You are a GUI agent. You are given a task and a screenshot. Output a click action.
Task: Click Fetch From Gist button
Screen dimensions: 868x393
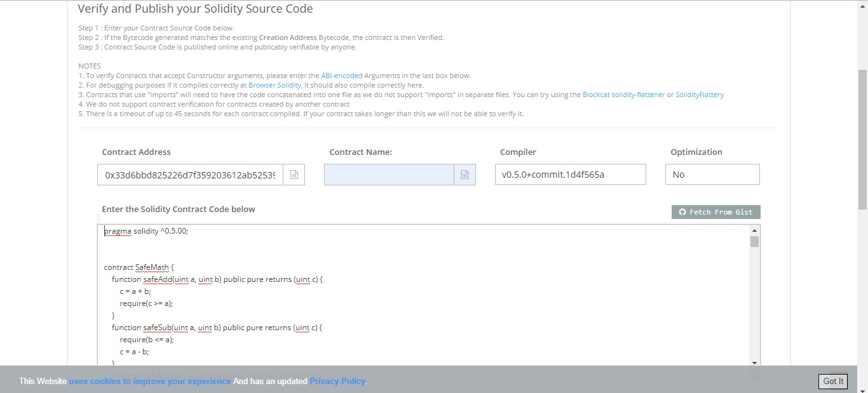(715, 212)
